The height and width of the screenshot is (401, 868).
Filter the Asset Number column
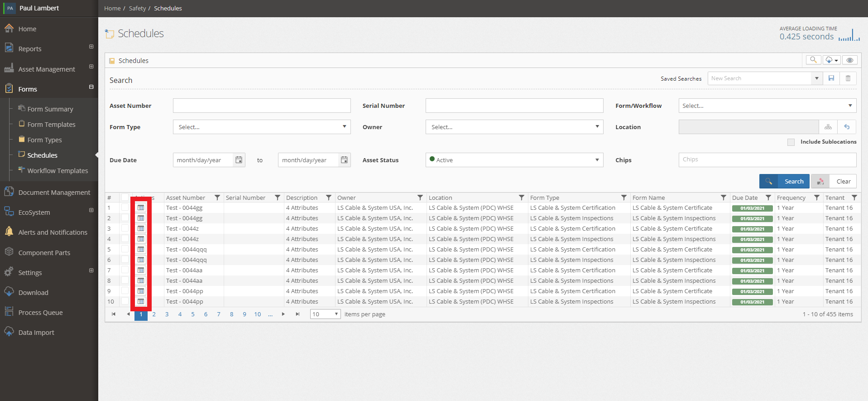217,198
